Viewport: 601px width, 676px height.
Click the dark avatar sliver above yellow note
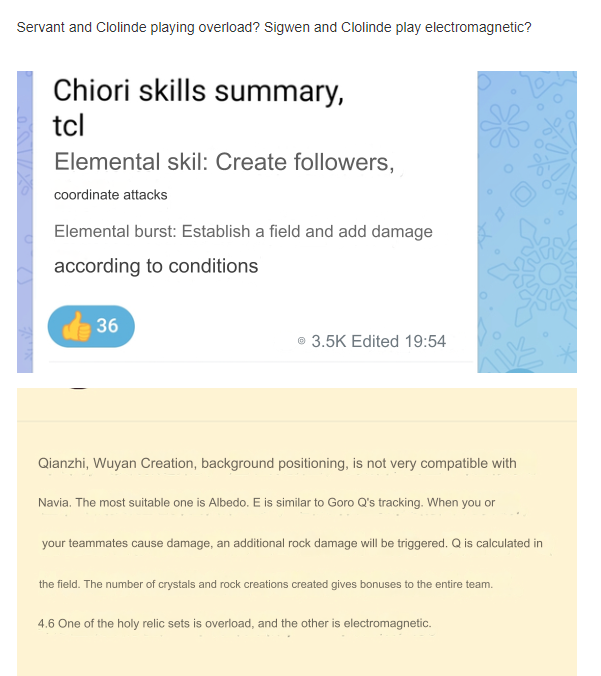78,388
